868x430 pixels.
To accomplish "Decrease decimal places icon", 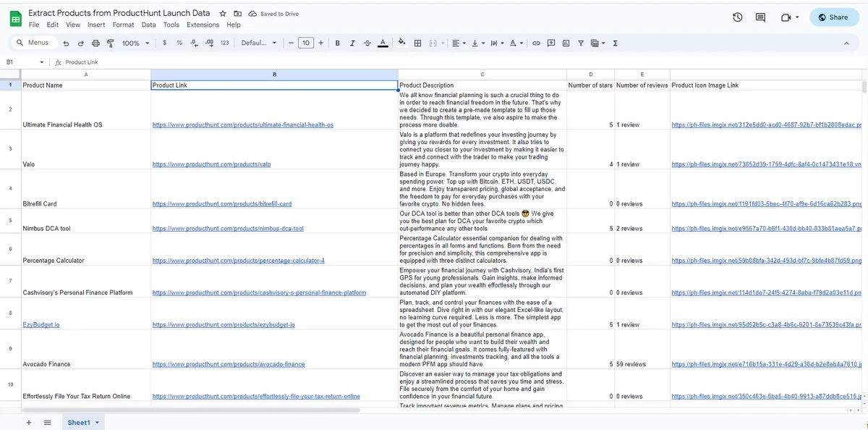I will (x=194, y=43).
